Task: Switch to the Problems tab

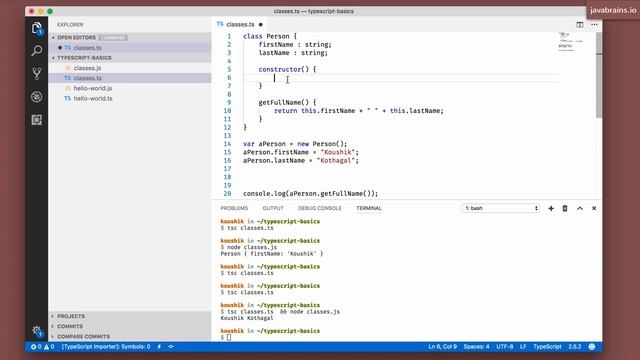Action: tap(234, 208)
